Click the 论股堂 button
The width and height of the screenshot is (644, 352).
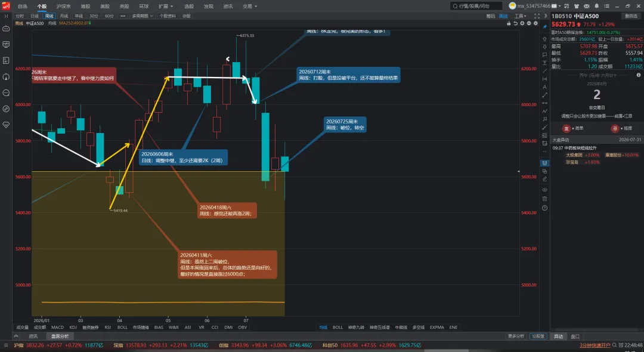(538, 336)
